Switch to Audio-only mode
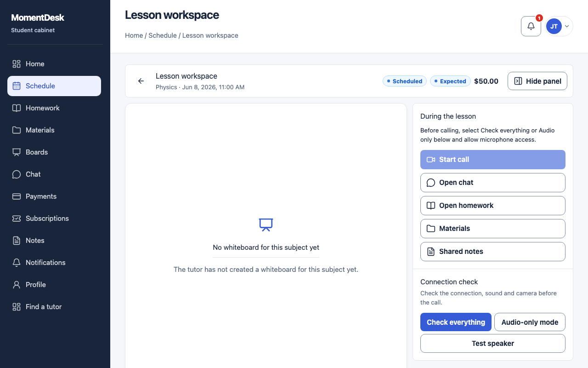The image size is (588, 368). click(530, 322)
